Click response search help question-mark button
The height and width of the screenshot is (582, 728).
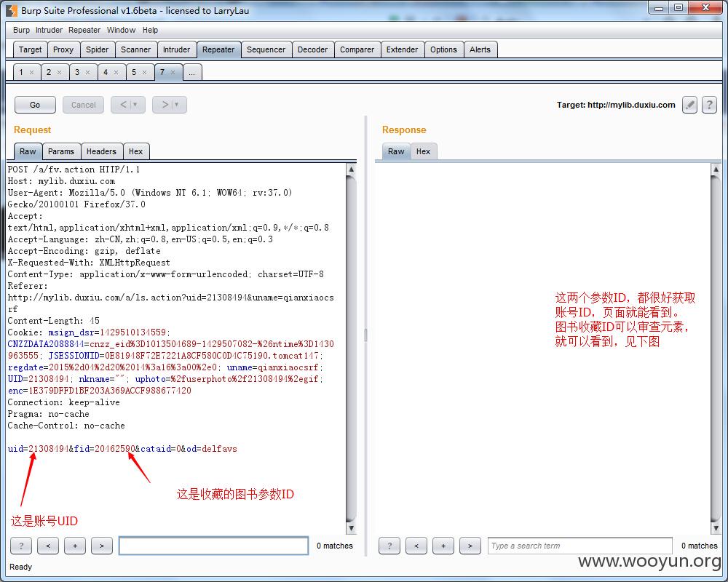pos(389,546)
